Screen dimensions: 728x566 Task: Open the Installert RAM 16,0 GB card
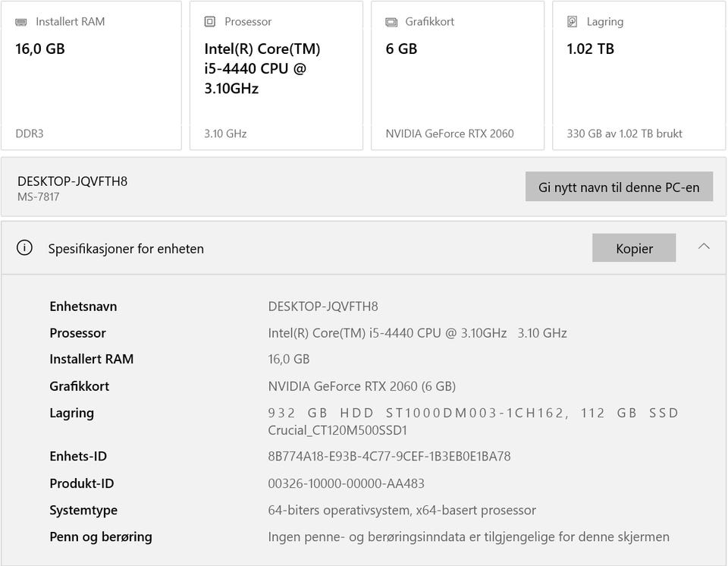pos(91,76)
